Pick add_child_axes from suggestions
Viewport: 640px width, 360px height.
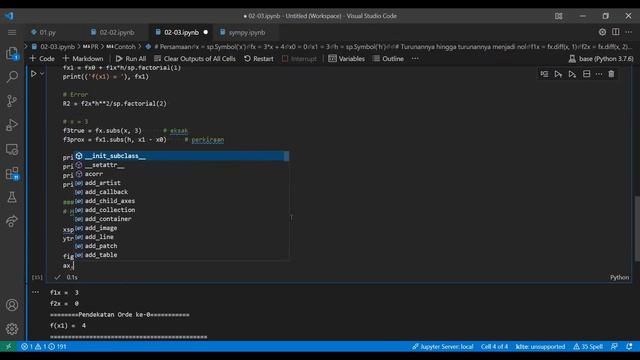(181, 201)
